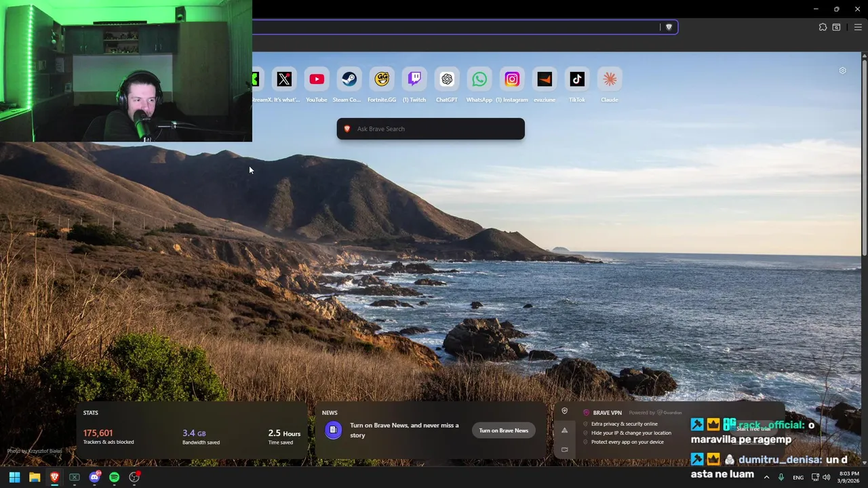Open the Instagram shortcut tile
The height and width of the screenshot is (488, 868).
512,79
